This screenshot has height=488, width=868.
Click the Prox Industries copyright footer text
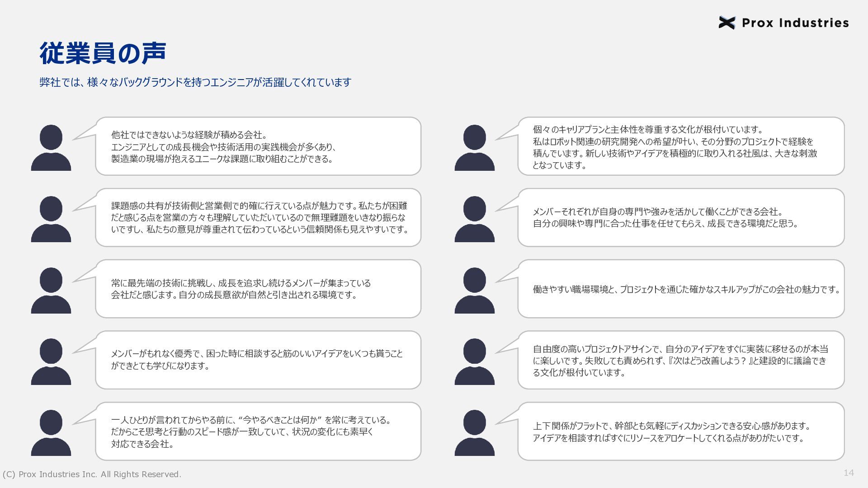[92, 474]
